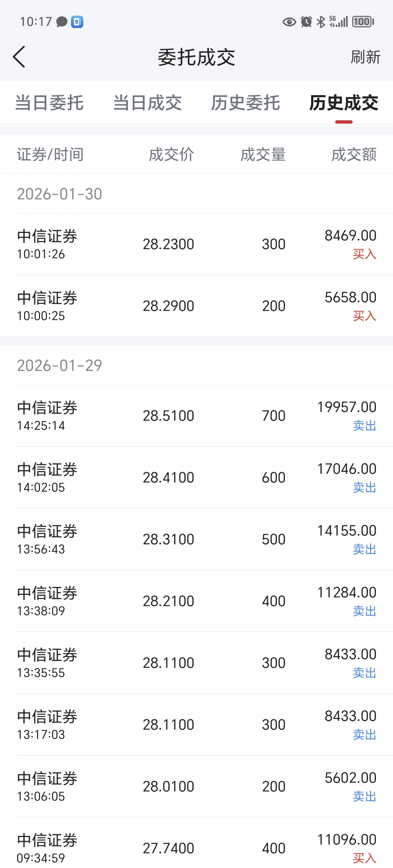Tap the chat bubble notification icon

(x=62, y=22)
